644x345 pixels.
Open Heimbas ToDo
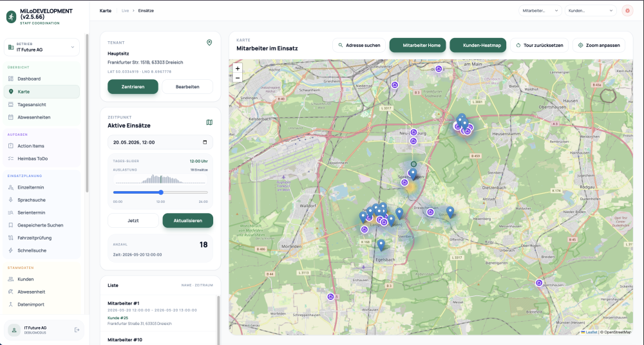[x=42, y=158]
